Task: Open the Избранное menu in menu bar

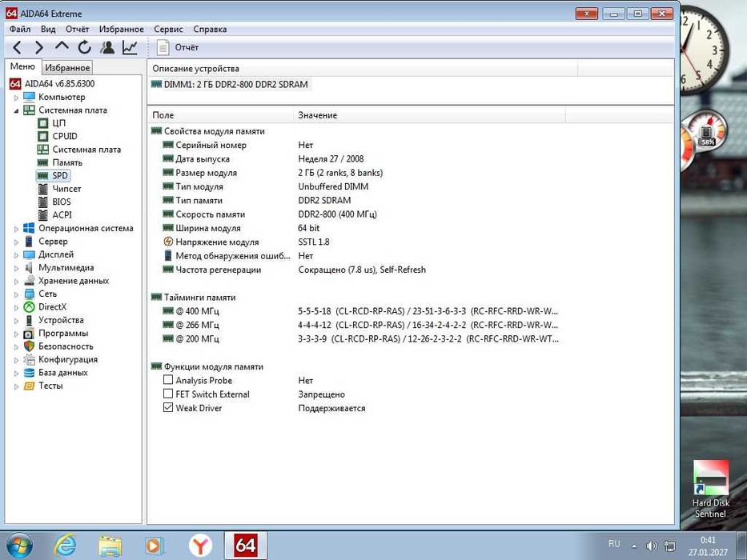Action: click(121, 29)
